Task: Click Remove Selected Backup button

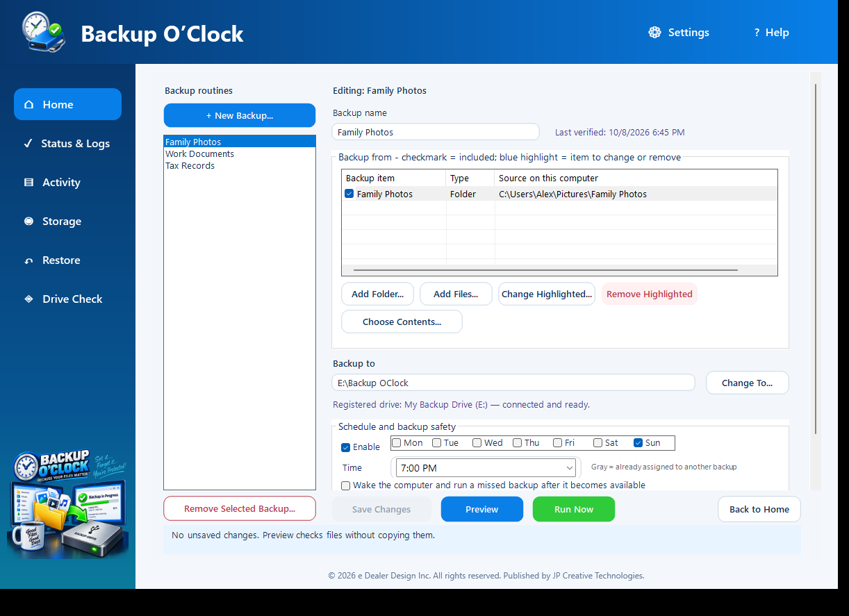Action: [240, 508]
